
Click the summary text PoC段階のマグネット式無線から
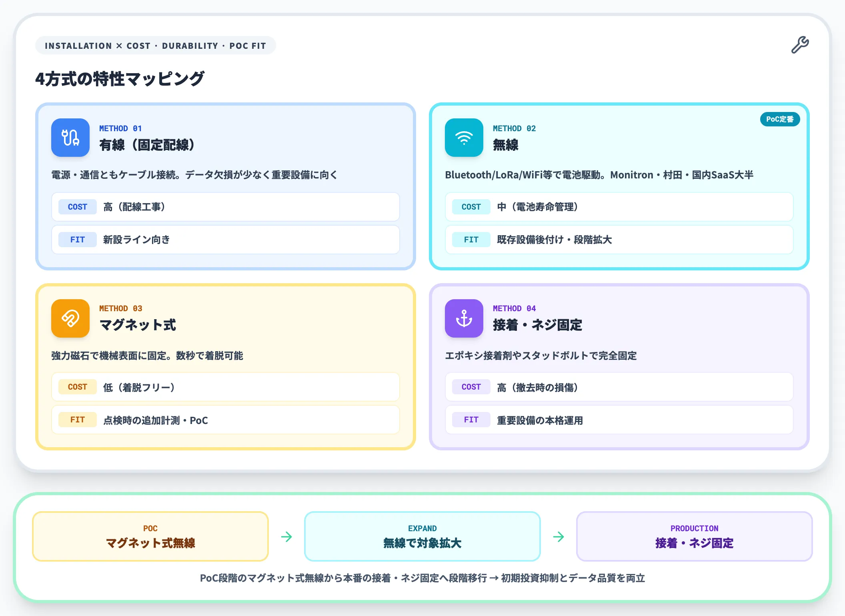click(422, 578)
